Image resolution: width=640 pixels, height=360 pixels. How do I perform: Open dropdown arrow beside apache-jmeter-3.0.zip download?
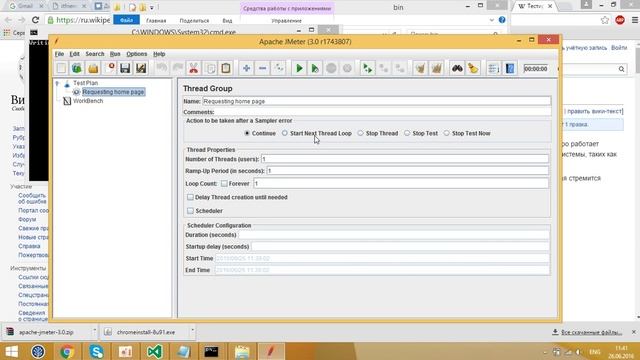tap(94, 330)
